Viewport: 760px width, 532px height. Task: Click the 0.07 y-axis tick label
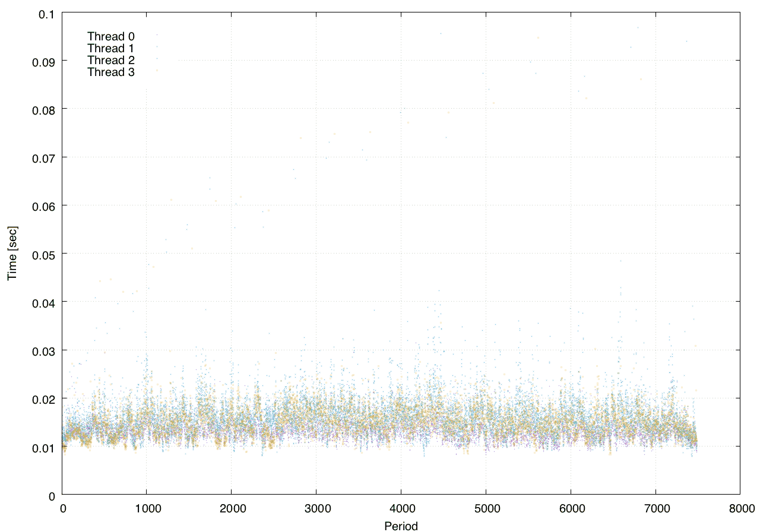43,158
